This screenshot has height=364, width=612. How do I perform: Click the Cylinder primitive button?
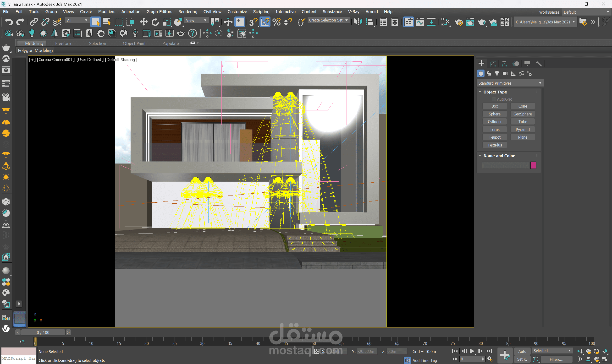coord(495,122)
